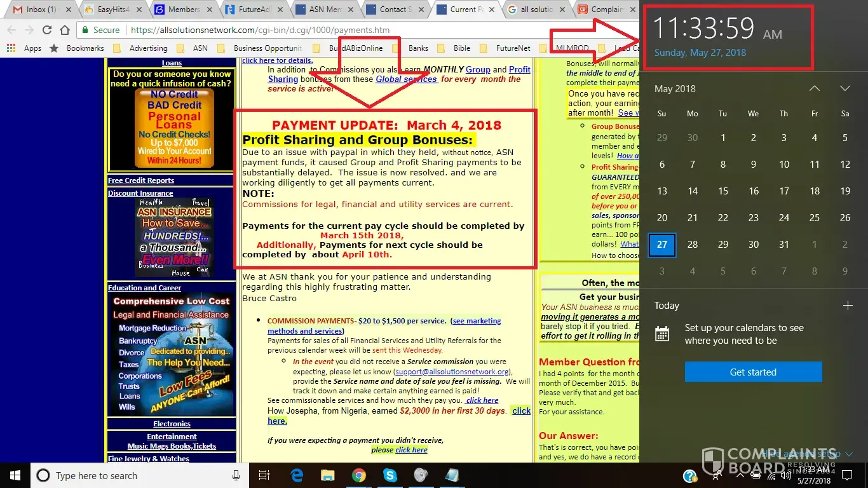Select May 31 in the calendar

[784, 245]
